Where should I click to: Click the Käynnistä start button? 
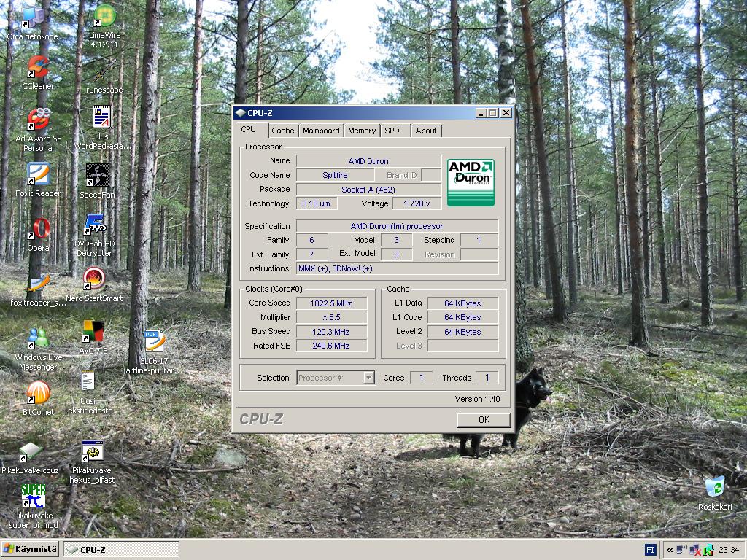tap(31, 550)
